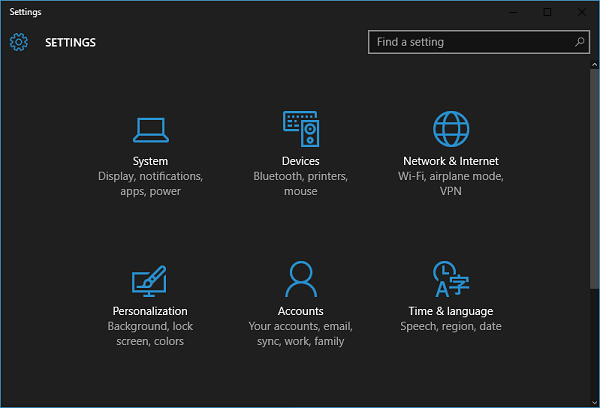Click the Settings gear icon in the header
The width and height of the screenshot is (600, 408).
tap(19, 42)
